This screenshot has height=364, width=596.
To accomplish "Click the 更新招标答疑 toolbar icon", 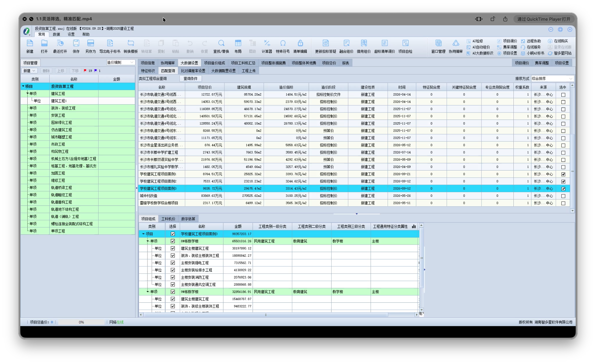I will (326, 46).
